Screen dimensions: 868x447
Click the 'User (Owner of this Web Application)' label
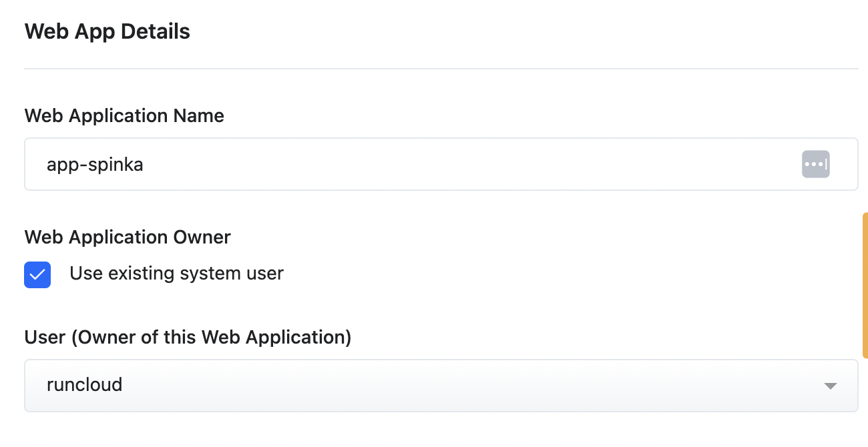point(188,338)
